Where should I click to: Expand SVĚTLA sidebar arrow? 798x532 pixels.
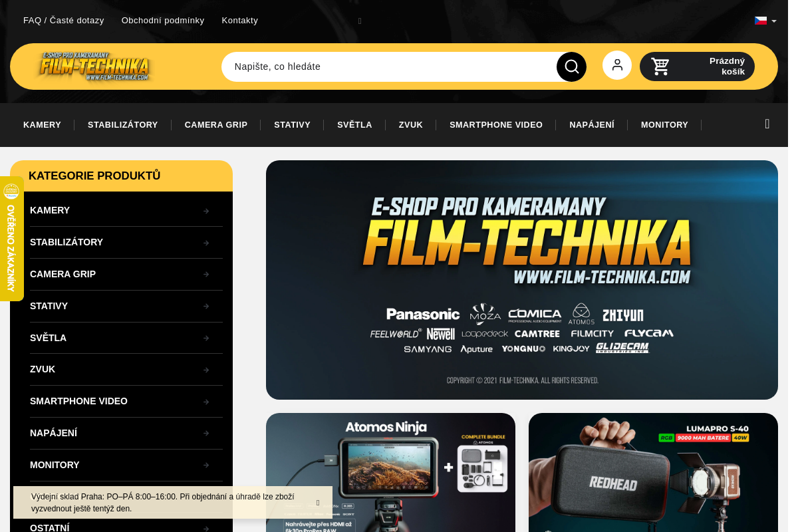point(206,338)
